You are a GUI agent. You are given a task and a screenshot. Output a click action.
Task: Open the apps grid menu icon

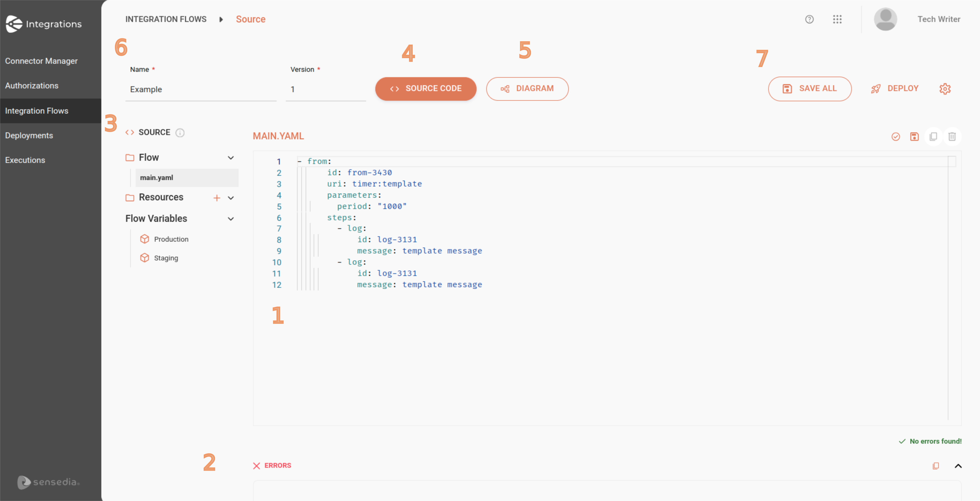[837, 19]
